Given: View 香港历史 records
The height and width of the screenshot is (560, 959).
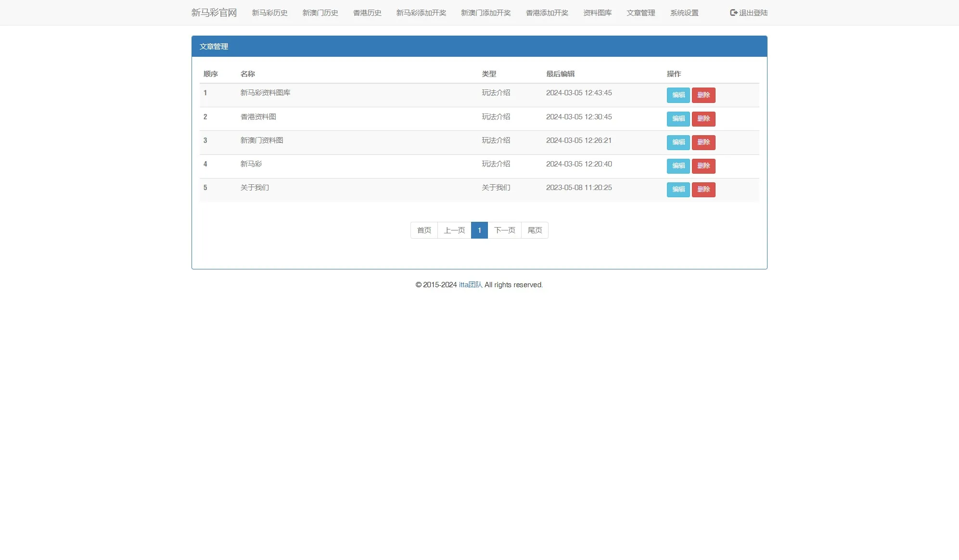Looking at the screenshot, I should [367, 13].
